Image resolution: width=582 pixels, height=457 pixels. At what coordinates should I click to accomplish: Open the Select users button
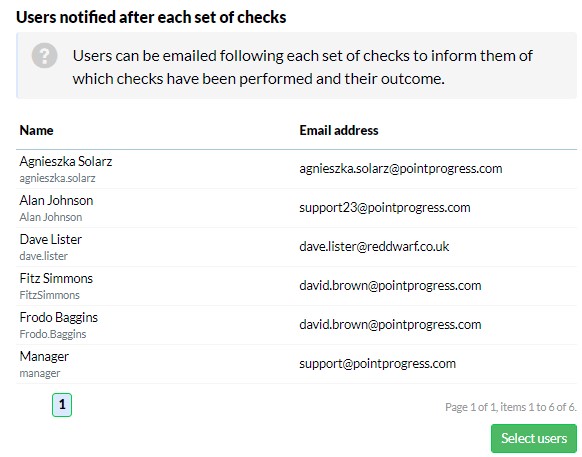click(534, 438)
